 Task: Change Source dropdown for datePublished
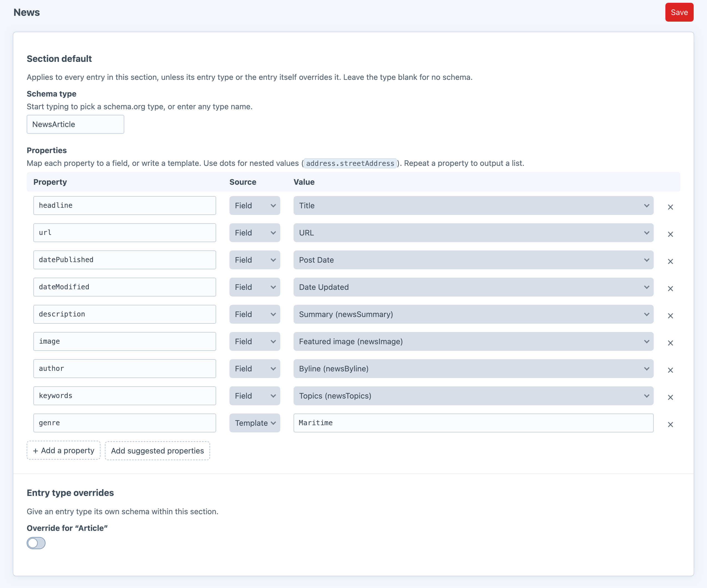(x=254, y=260)
